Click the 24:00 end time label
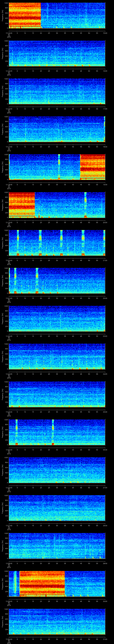The image size is (114, 644). click(105, 374)
